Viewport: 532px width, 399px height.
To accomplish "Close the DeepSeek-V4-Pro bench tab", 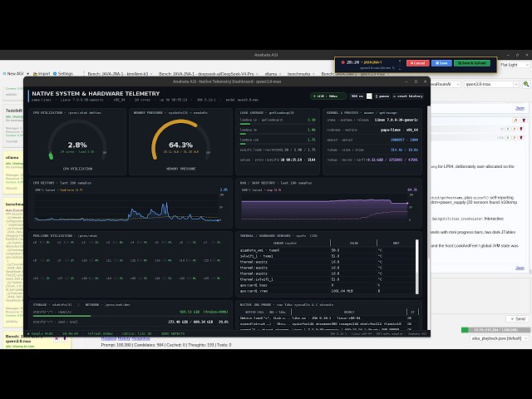I will coord(257,74).
